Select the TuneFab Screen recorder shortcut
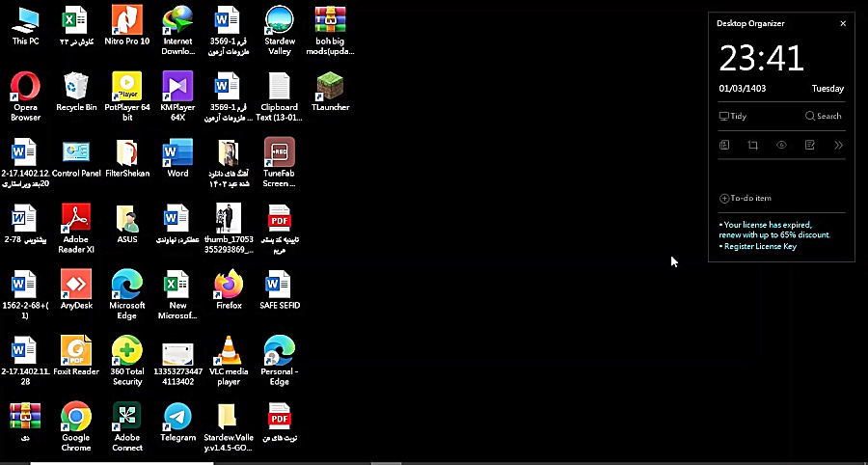Viewport: 868px width, 465px height. pos(280,162)
